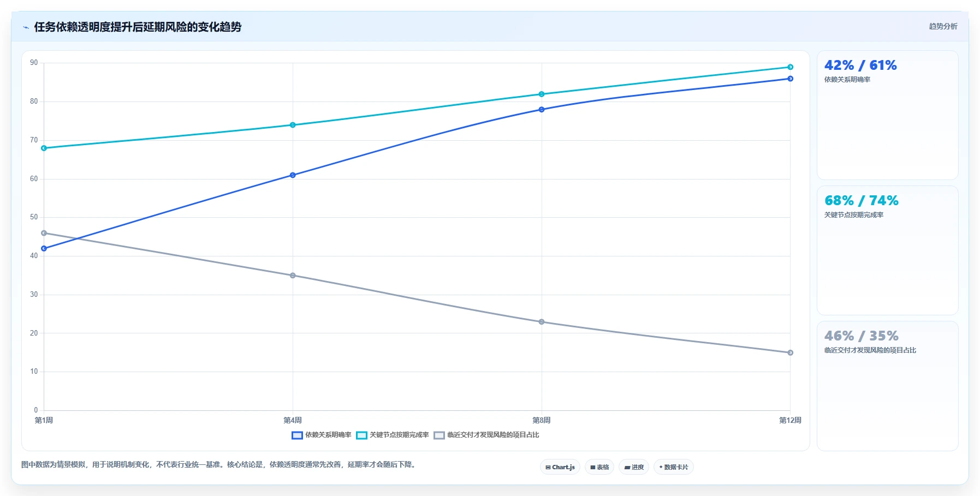Screen dimensions: 980x496
Task: Select the blue data point at 第12周 (86)
Action: tap(790, 79)
